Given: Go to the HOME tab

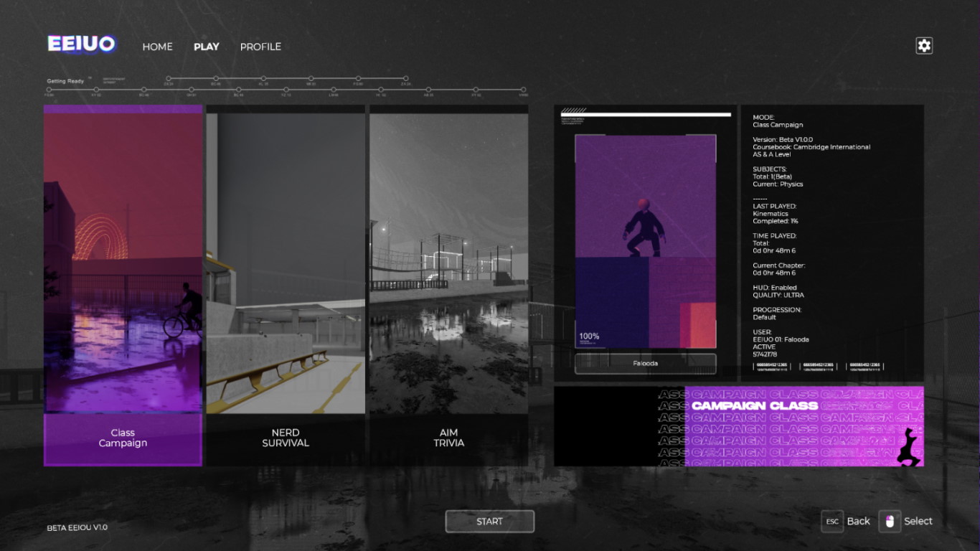Looking at the screenshot, I should [157, 47].
